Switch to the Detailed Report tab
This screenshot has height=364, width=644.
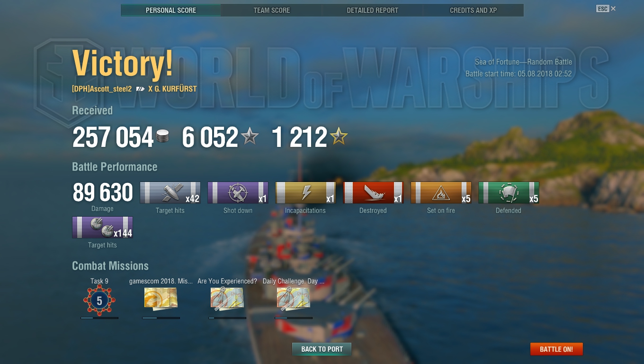point(372,10)
